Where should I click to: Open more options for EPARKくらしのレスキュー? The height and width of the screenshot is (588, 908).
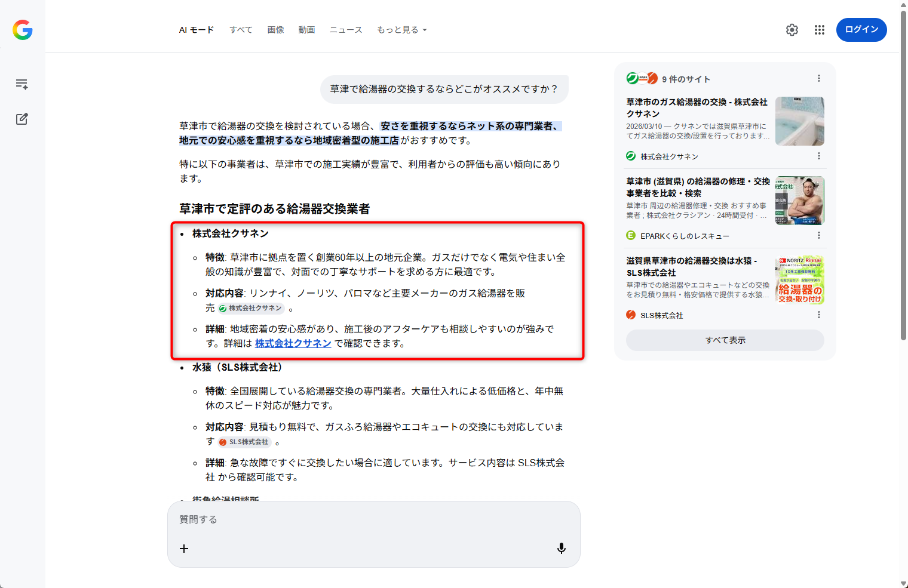819,235
